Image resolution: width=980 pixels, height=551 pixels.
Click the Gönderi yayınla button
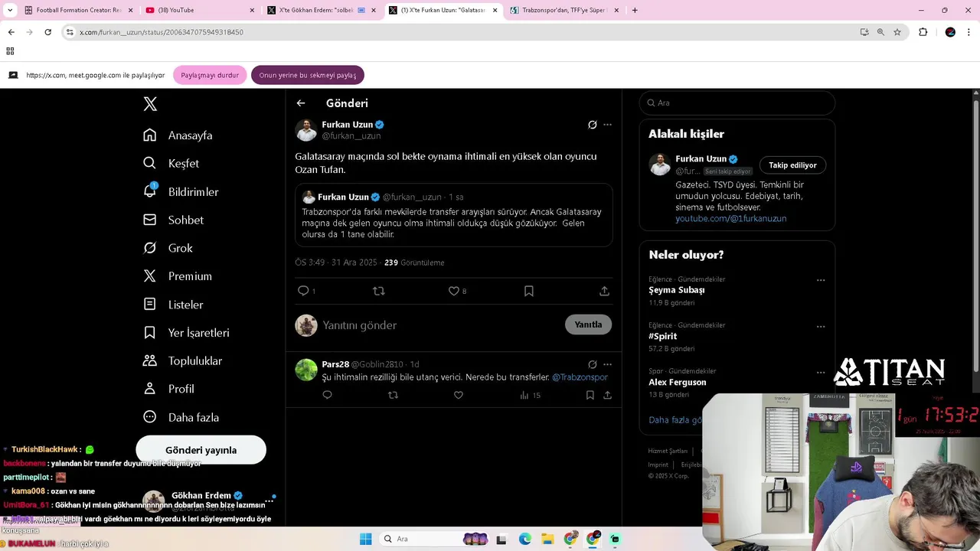(201, 450)
